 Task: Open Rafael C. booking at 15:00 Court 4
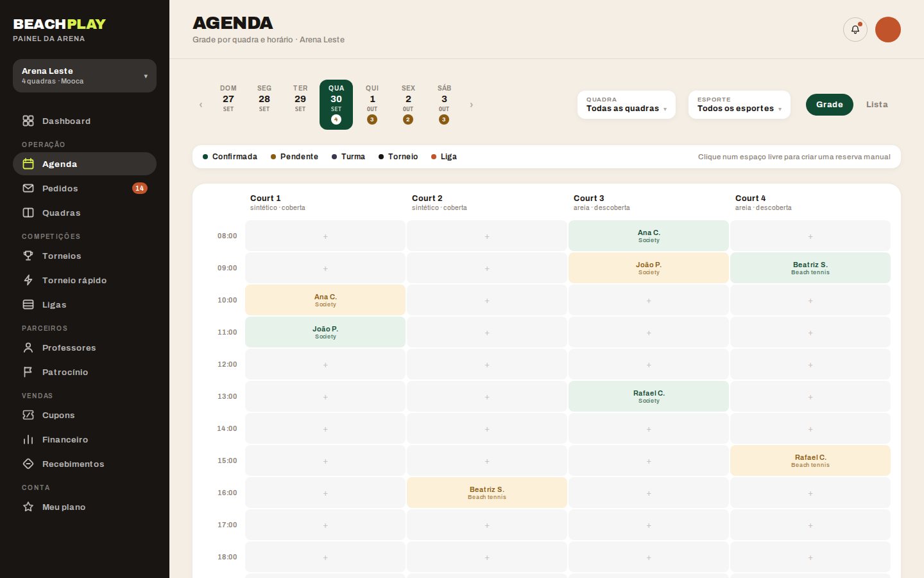[810, 460]
